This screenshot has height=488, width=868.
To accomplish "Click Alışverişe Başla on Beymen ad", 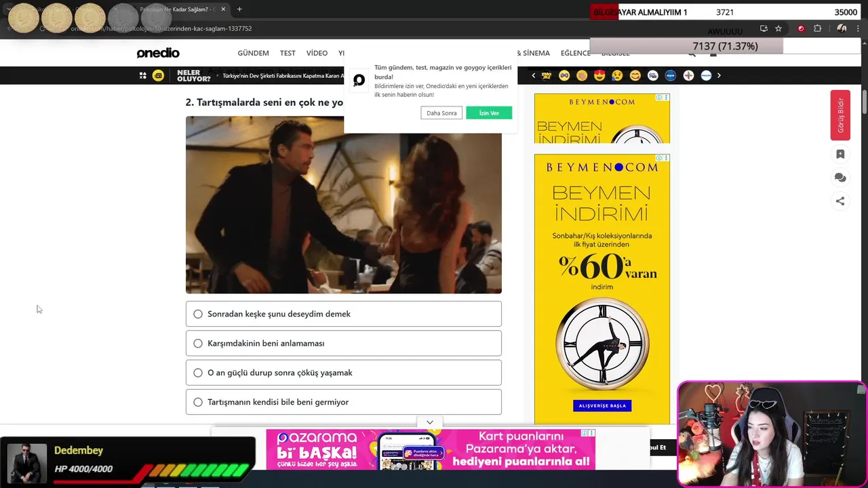I will click(x=602, y=406).
